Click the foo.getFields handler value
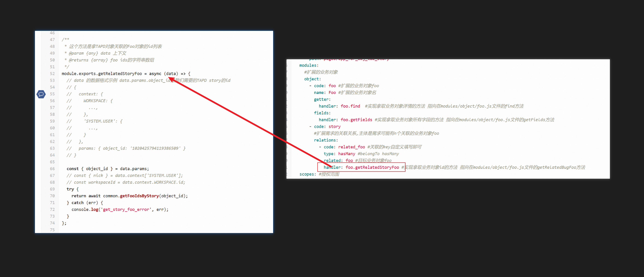 tap(356, 120)
